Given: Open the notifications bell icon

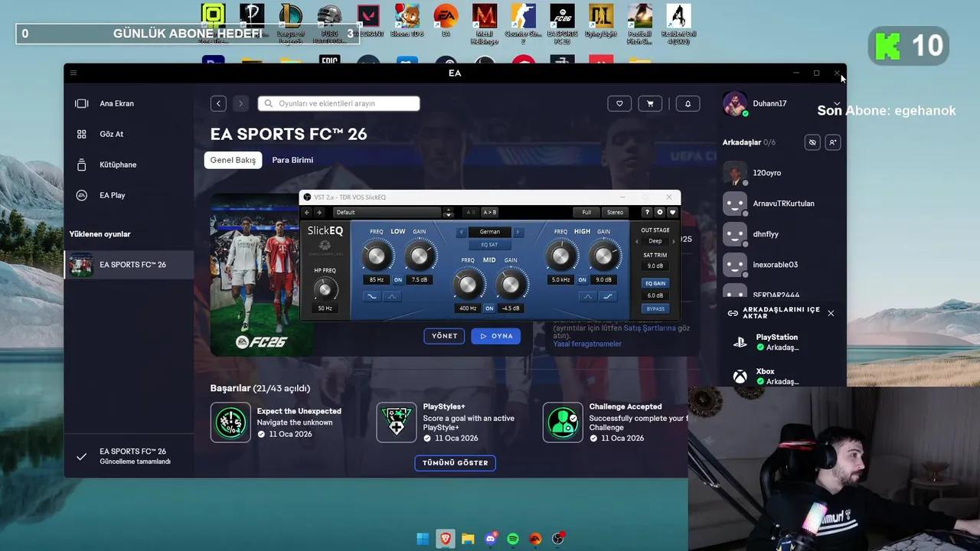Looking at the screenshot, I should [x=688, y=103].
